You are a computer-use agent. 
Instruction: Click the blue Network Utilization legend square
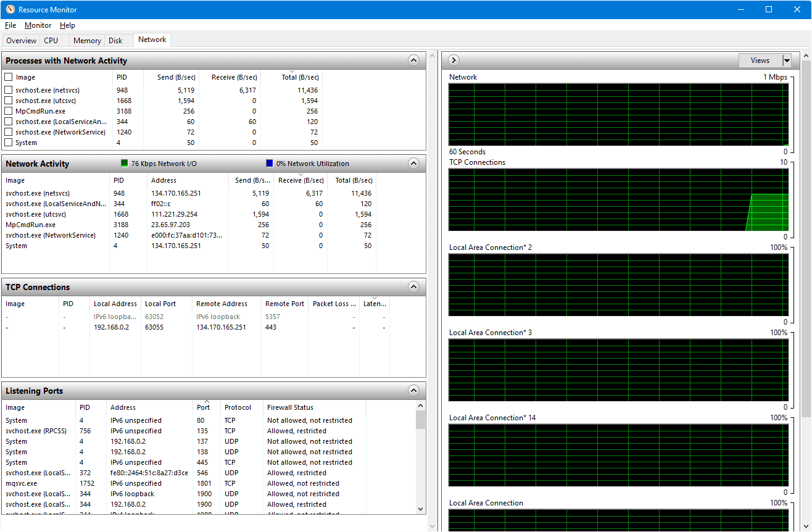[269, 164]
